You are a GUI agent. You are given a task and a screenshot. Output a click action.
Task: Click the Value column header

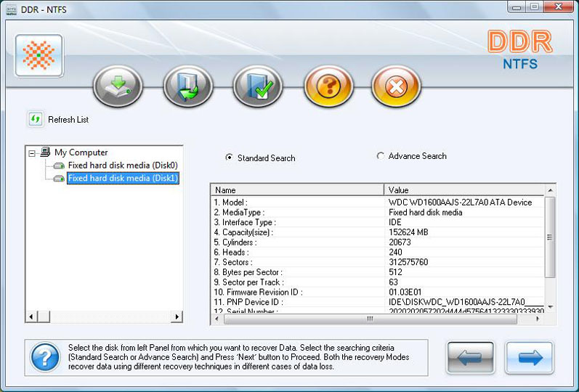tap(464, 190)
